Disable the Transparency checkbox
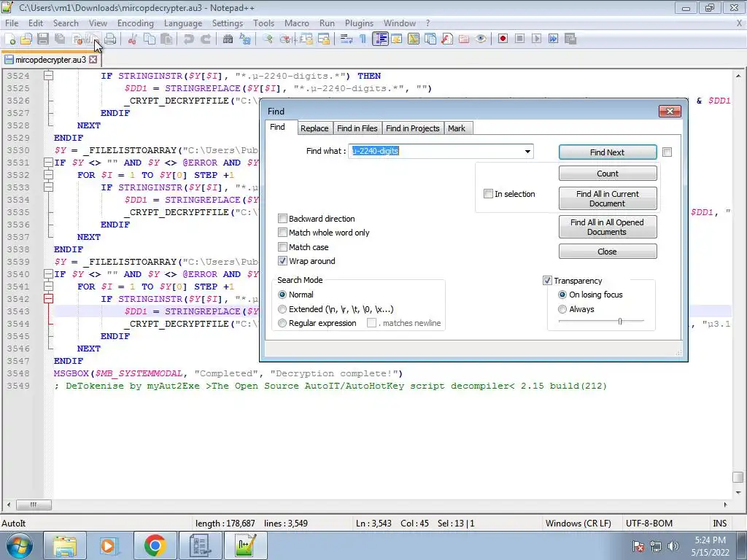Viewport: 747px width, 560px height. click(547, 281)
